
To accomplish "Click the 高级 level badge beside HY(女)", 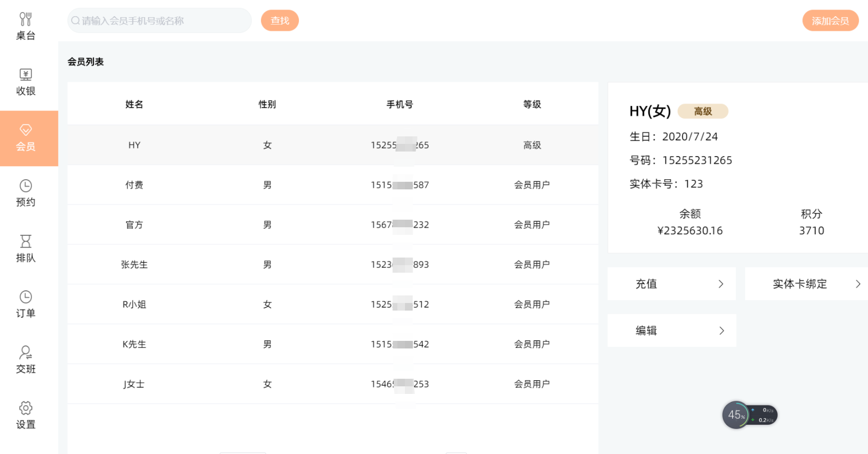I will coord(702,111).
